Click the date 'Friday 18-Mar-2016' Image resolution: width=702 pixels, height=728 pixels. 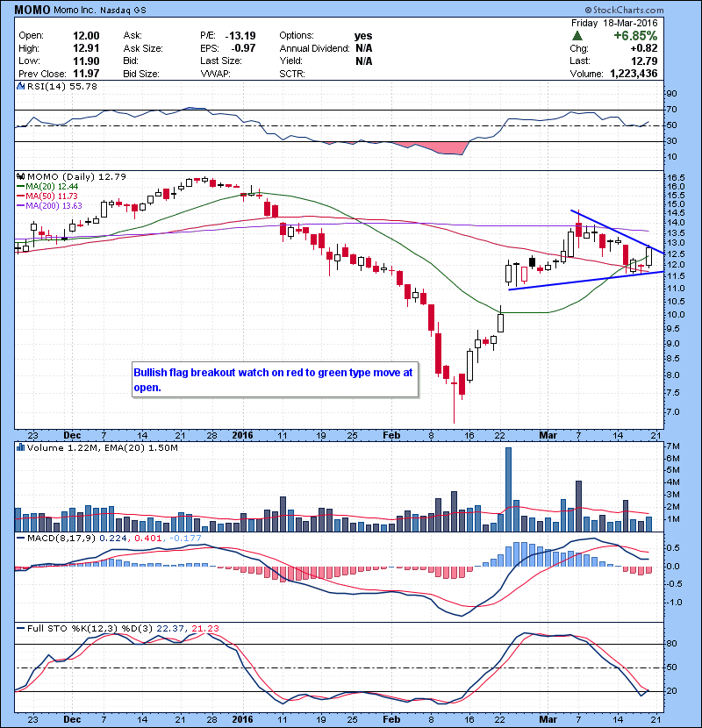[614, 23]
